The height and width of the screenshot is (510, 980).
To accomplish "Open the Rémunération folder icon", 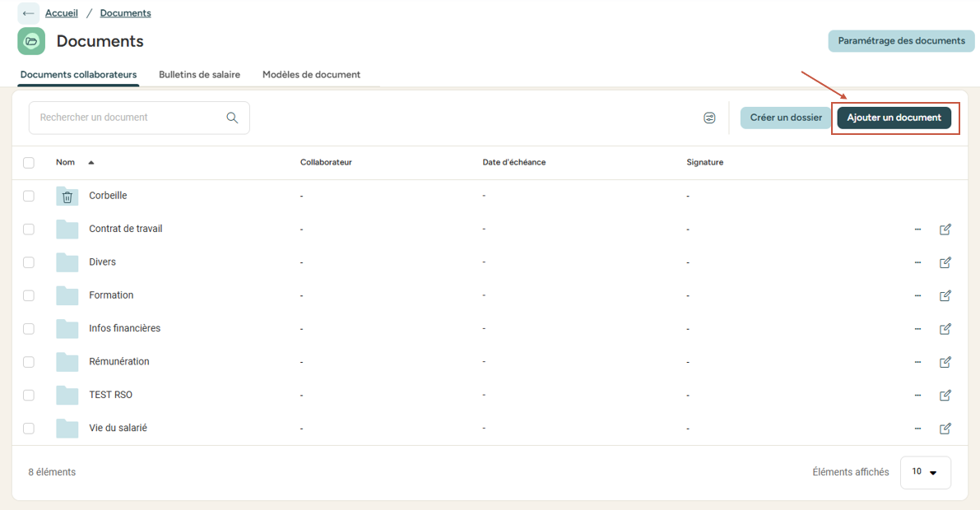I will coord(67,362).
